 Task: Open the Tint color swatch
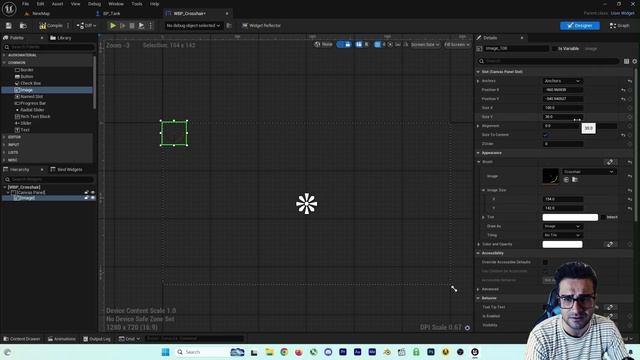570,217
